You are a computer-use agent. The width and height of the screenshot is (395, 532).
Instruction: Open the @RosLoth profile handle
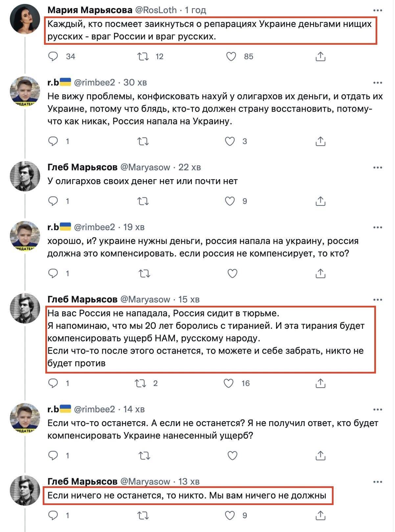coord(156,10)
